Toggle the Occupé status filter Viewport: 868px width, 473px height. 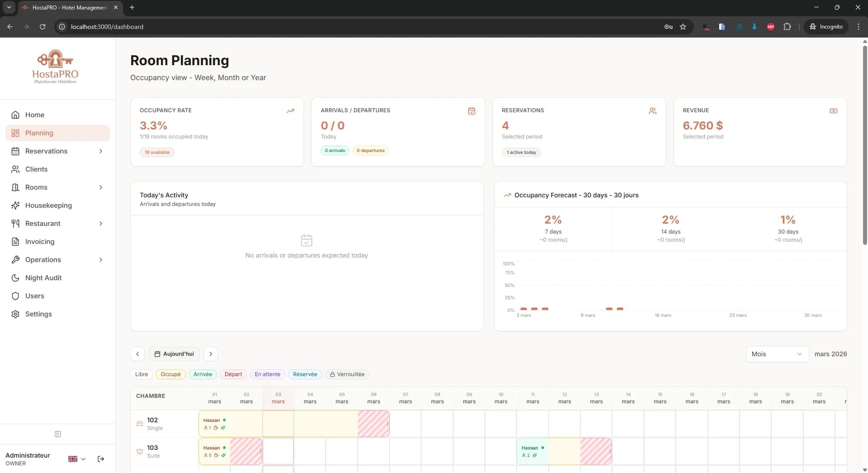tap(171, 374)
